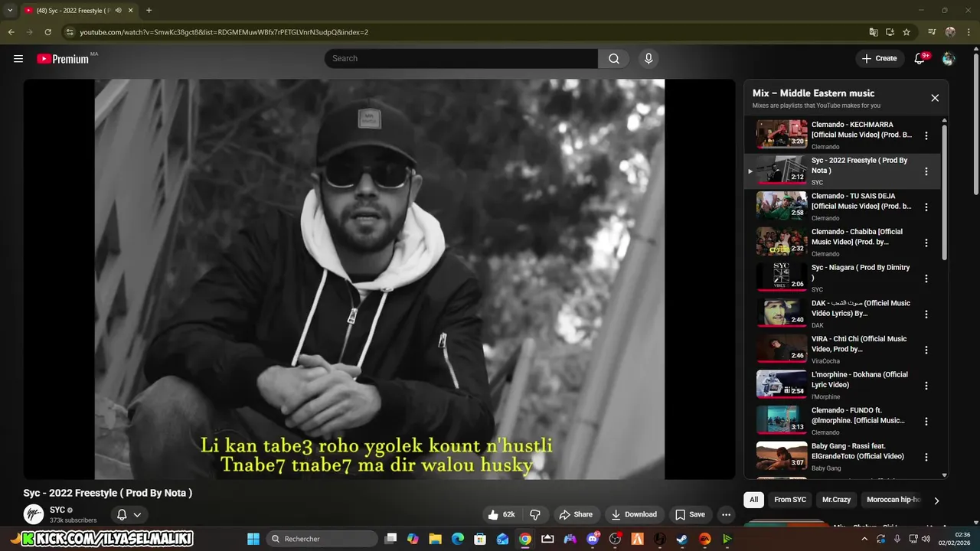Click the YouTube search input field

[x=462, y=59]
